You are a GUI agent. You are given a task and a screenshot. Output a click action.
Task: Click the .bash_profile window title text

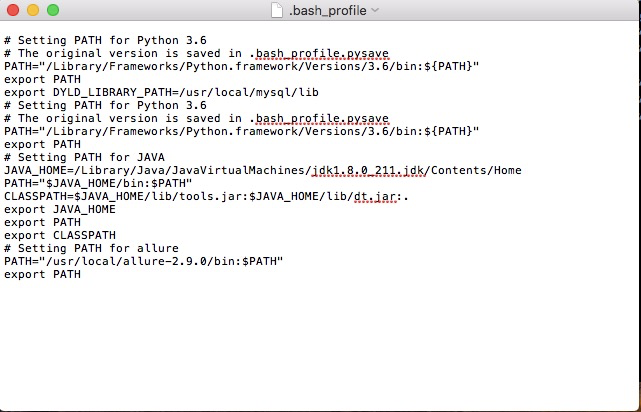(x=327, y=11)
